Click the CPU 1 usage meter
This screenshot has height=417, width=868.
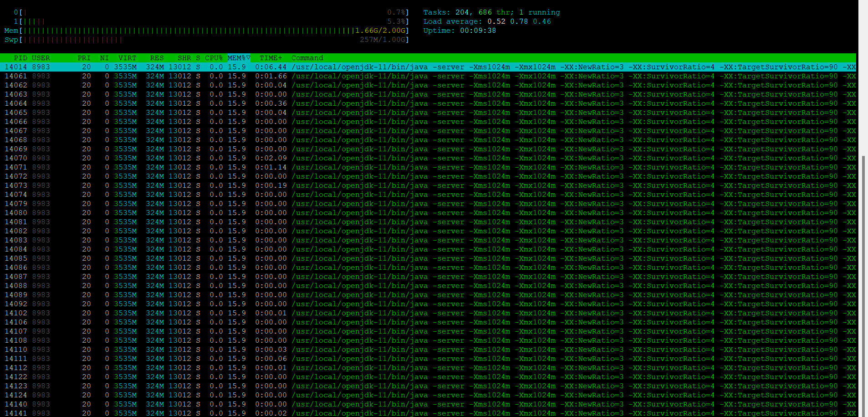point(211,21)
